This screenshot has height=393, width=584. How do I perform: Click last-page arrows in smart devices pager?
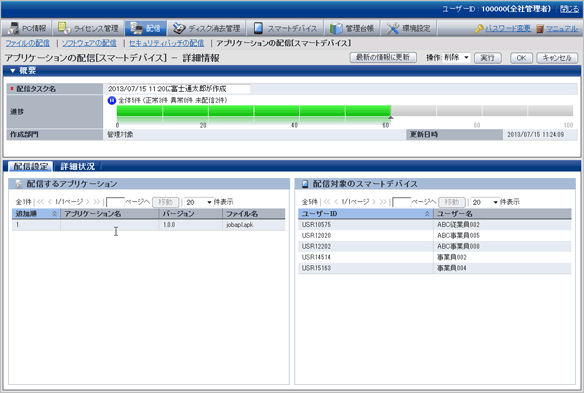point(383,202)
